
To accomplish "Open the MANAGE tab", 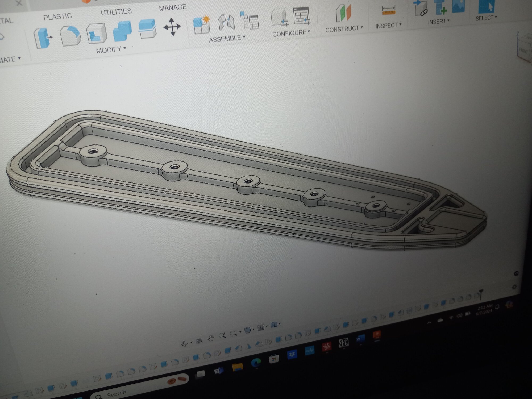I will (x=172, y=7).
